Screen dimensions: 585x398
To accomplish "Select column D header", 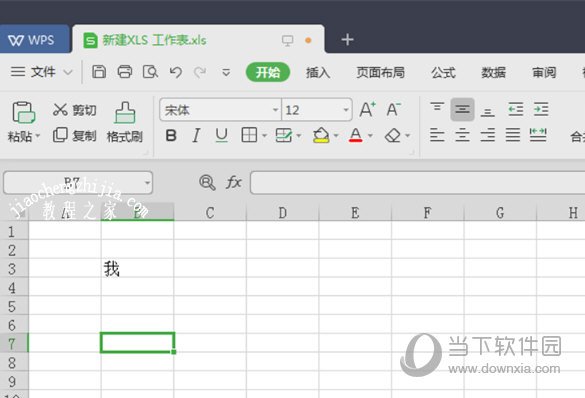I will pos(282,213).
